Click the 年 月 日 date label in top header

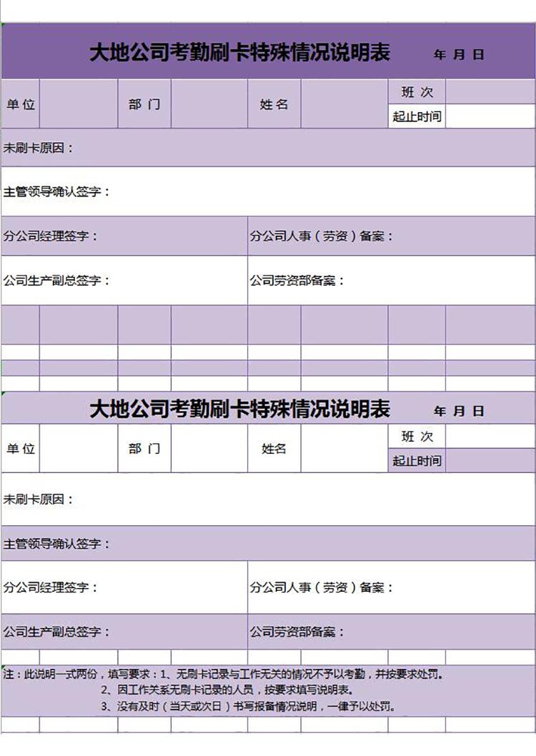pos(458,54)
